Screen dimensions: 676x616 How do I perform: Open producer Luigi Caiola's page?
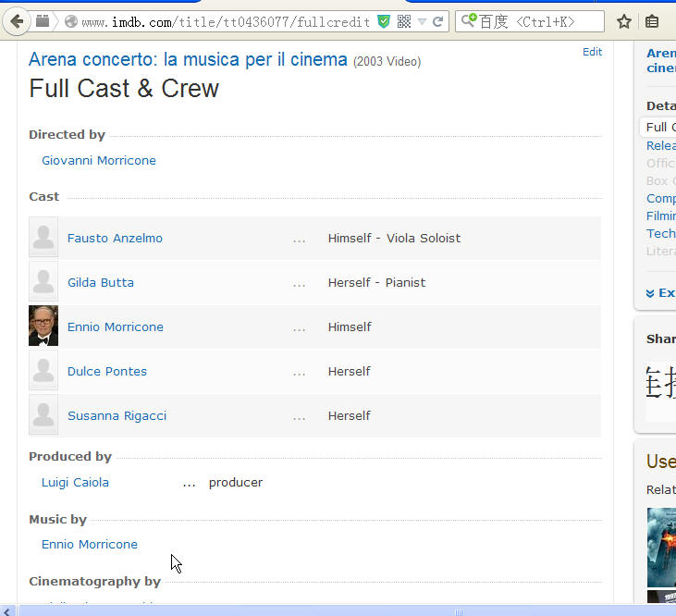click(75, 483)
